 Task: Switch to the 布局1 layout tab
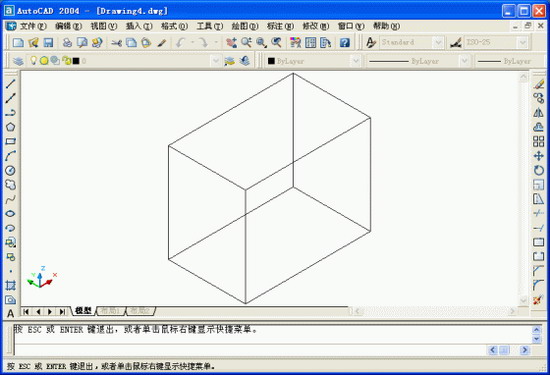coord(110,311)
